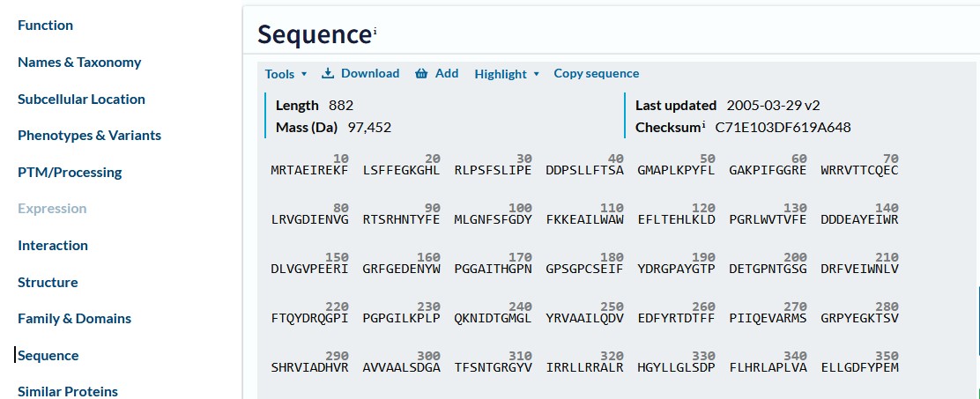Navigate to Phenotypes & Variants
The height and width of the screenshot is (399, 980).
click(x=89, y=136)
